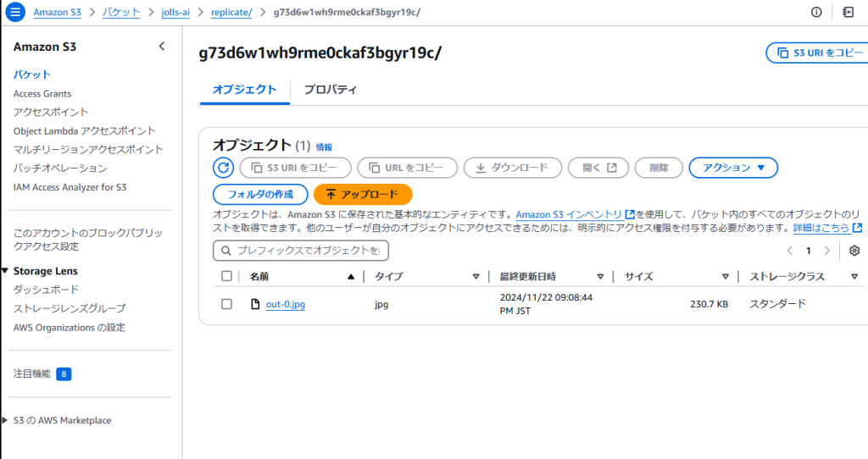The image size is (868, 459).
Task: Open the side panel icon at top right
Action: 848,12
